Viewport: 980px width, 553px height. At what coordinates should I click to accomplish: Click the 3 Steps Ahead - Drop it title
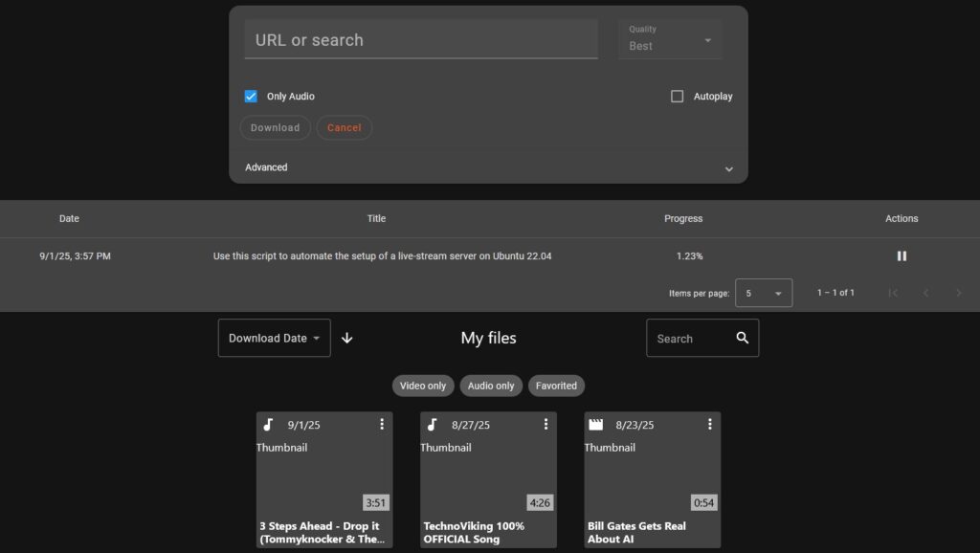(x=322, y=532)
